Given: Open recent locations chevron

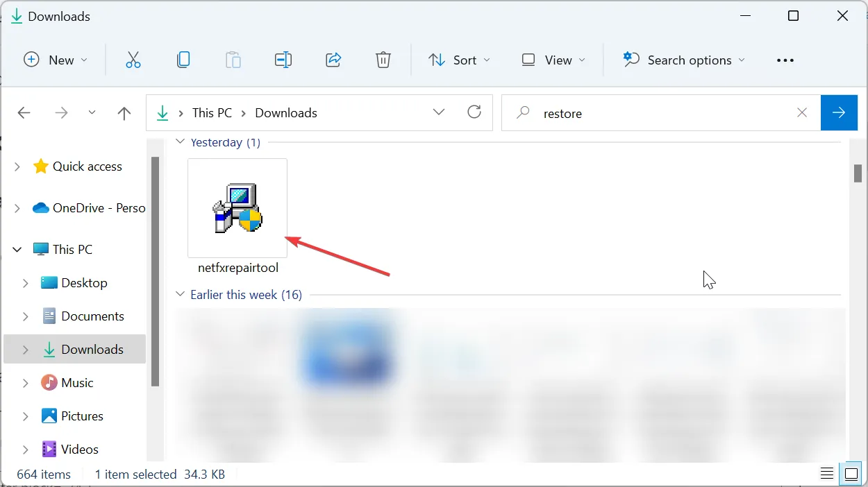Looking at the screenshot, I should click(92, 113).
